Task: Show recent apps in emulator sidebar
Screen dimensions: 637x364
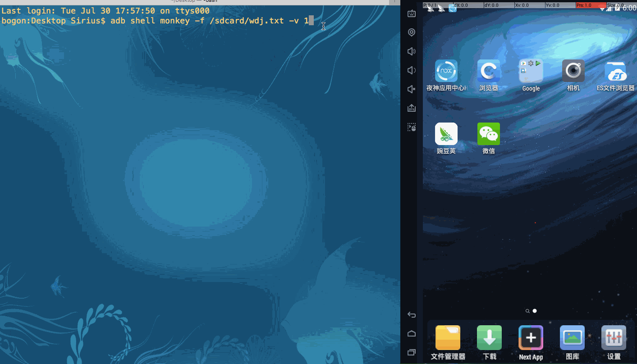Action: click(412, 352)
